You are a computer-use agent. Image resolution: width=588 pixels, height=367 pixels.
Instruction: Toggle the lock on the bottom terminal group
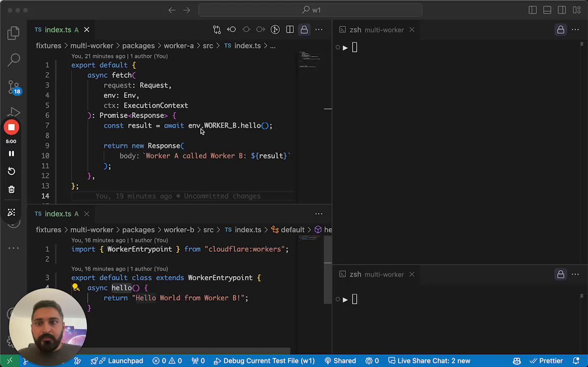coord(560,274)
